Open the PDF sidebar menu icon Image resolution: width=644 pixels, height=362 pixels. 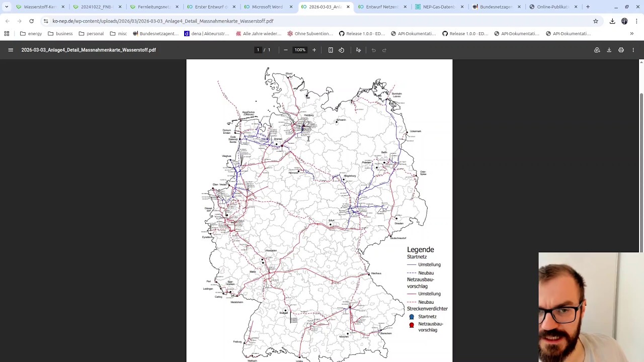(11, 50)
